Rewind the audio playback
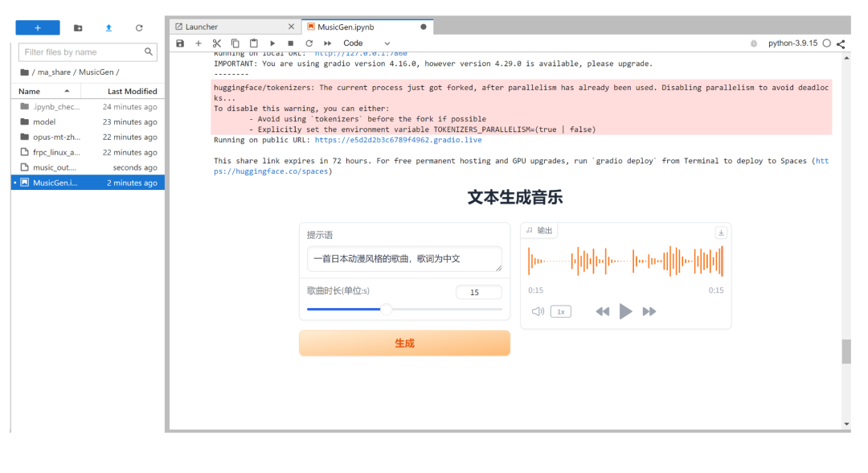Image resolution: width=868 pixels, height=473 pixels. pos(602,312)
